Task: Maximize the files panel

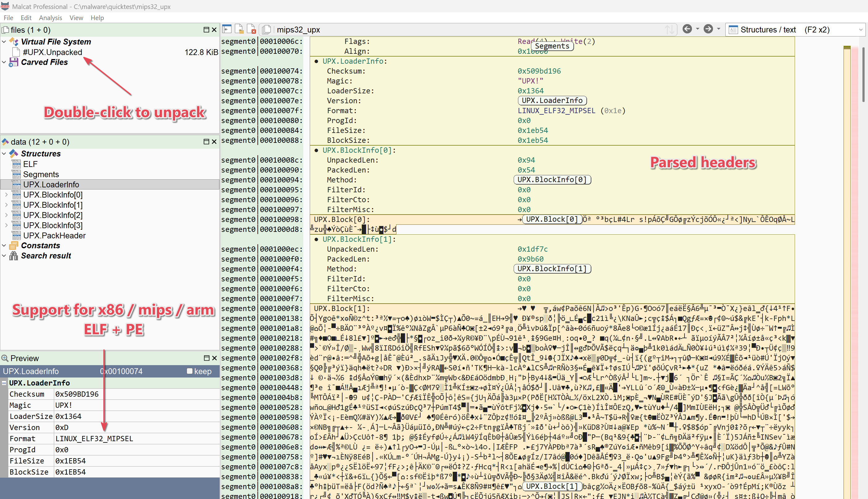Action: point(206,30)
